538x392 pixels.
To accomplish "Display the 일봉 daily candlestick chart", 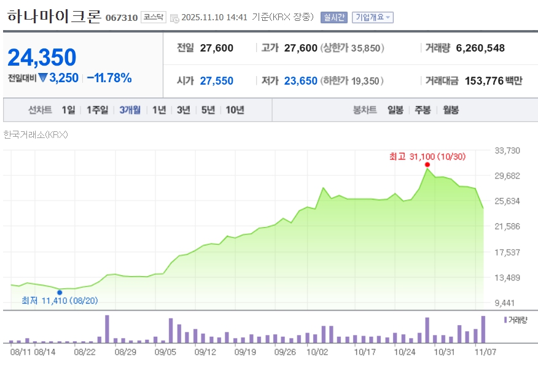I will [x=396, y=110].
